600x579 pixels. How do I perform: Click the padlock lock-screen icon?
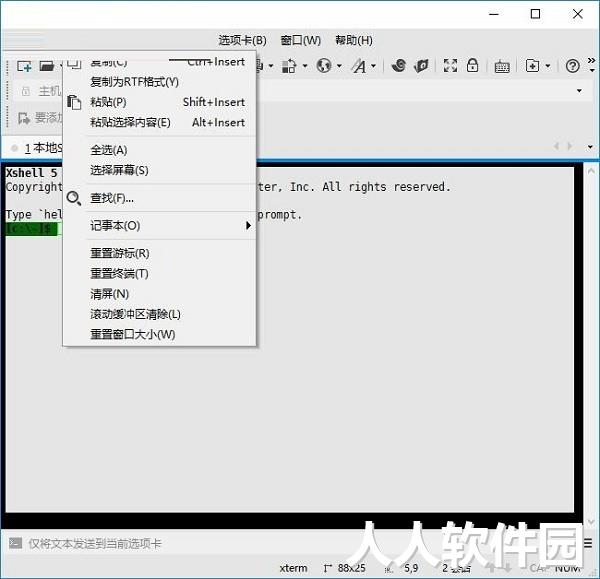pyautogui.click(x=473, y=65)
